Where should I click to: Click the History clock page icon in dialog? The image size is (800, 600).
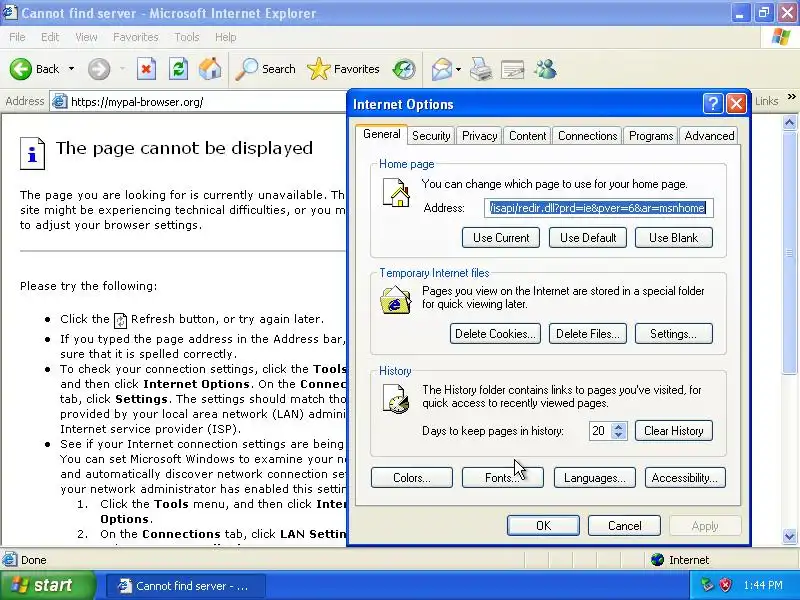click(x=396, y=398)
